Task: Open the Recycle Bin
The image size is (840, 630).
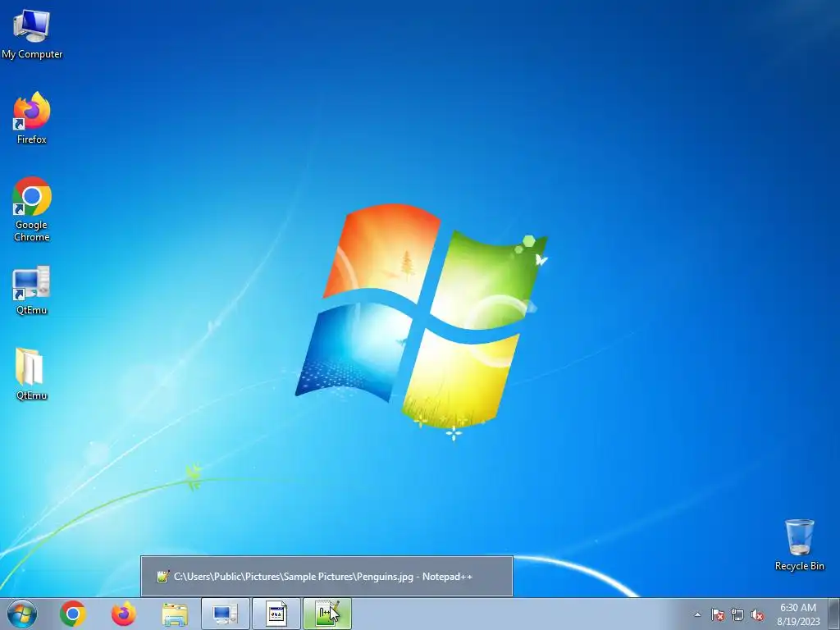Action: tap(799, 545)
